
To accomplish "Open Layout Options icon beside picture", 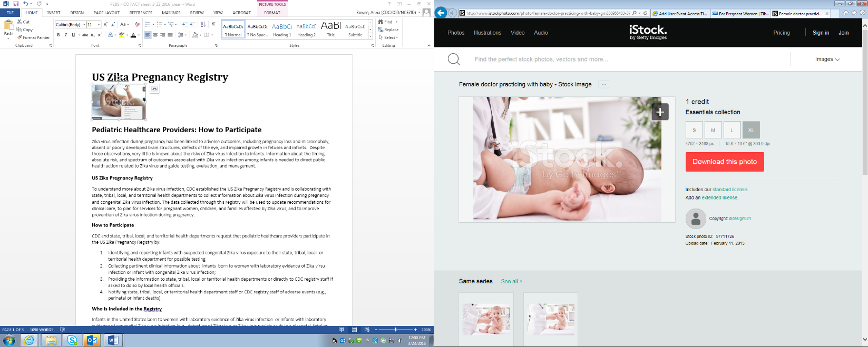I will [154, 89].
